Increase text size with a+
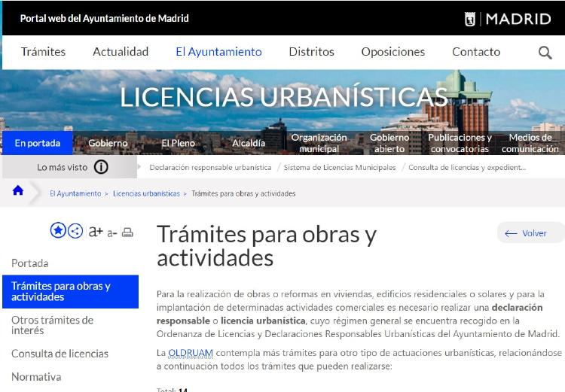Viewport: 565px width, 392px height. click(x=96, y=231)
